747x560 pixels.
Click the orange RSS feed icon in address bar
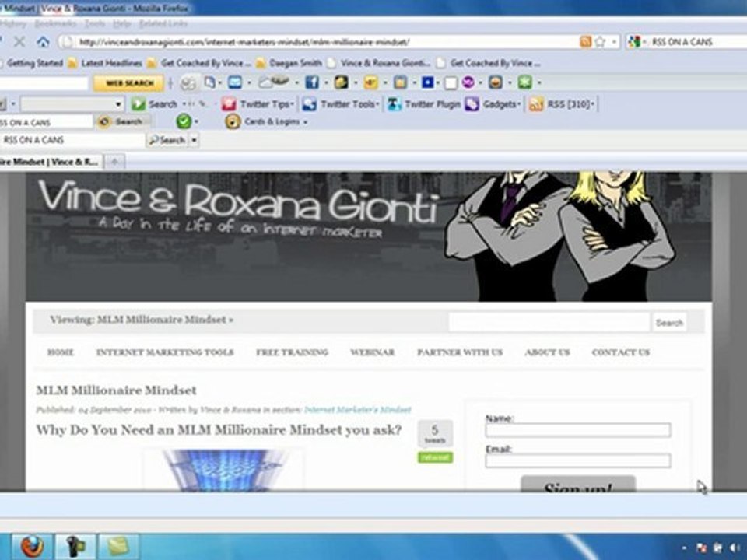[x=585, y=42]
